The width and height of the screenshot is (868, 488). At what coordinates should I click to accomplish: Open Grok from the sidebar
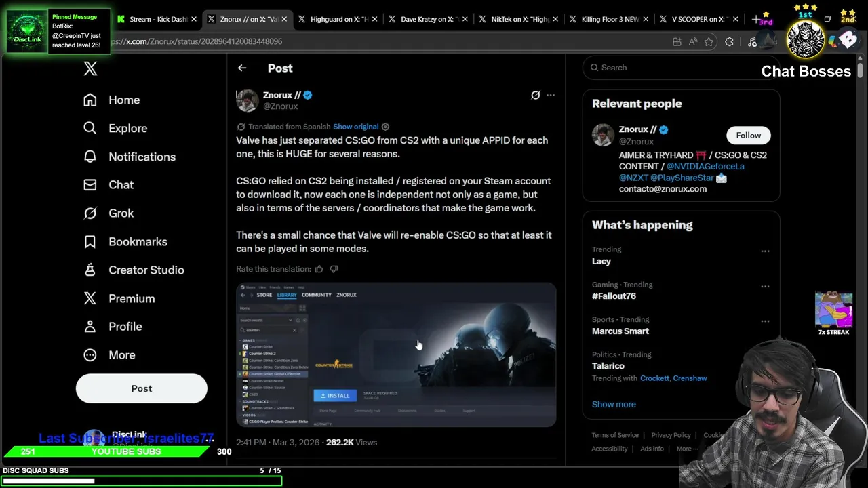[108, 213]
